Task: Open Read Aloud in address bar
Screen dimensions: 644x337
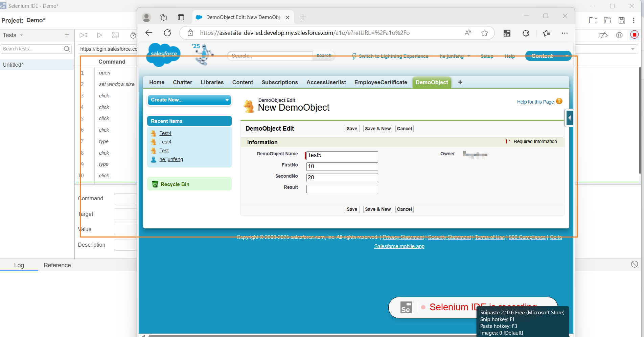Action: click(x=468, y=33)
